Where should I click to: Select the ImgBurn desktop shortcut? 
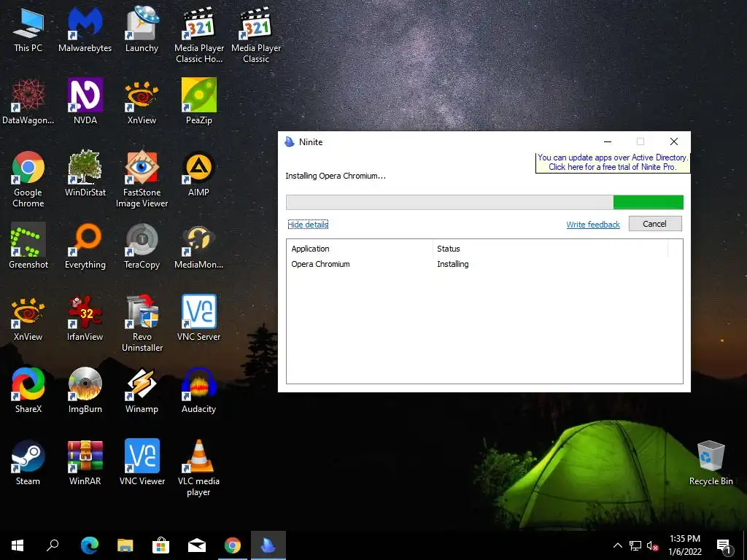85,391
